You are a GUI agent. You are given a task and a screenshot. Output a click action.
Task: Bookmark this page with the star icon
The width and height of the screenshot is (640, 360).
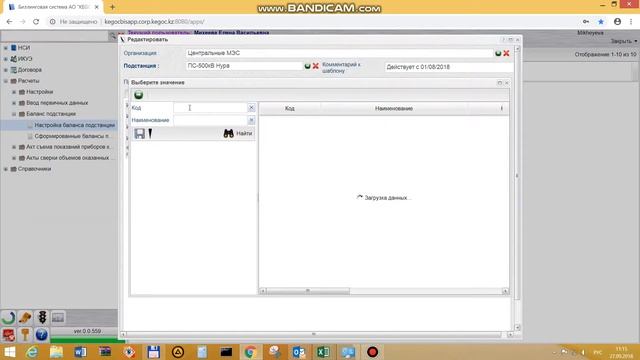coord(601,22)
